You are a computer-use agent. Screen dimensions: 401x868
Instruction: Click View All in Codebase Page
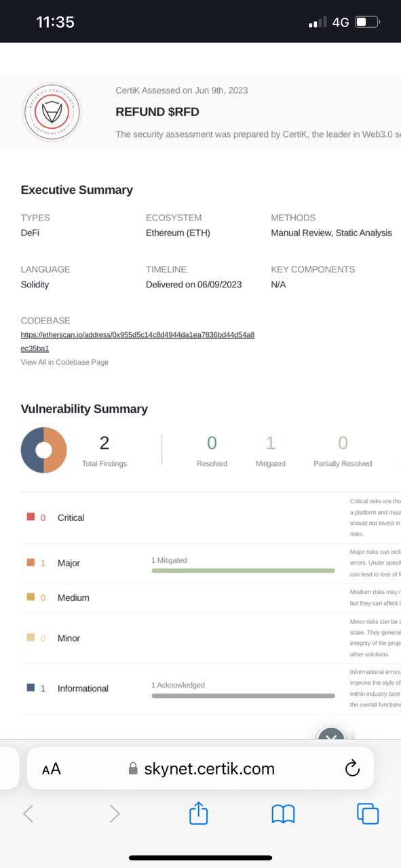(64, 362)
